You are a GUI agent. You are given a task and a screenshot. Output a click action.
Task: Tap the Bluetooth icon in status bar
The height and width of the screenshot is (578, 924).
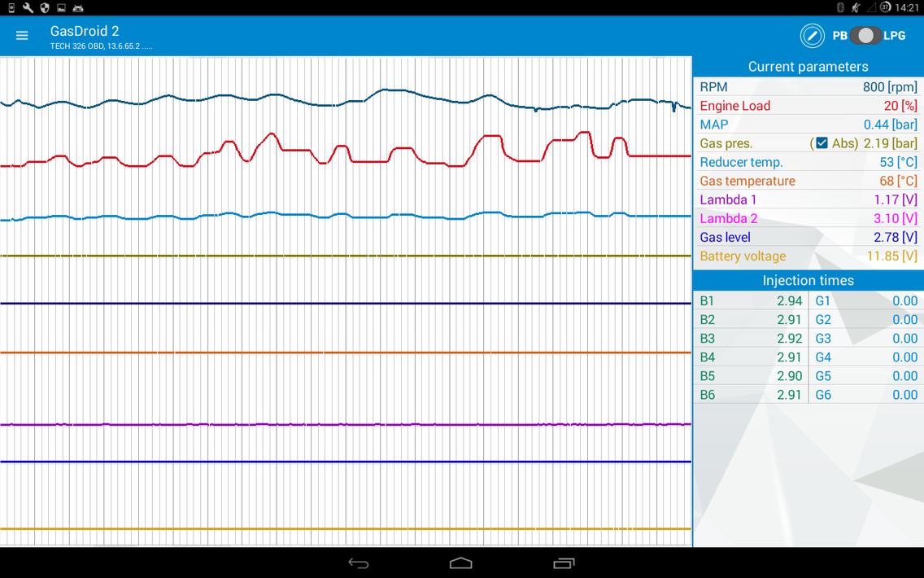point(841,7)
